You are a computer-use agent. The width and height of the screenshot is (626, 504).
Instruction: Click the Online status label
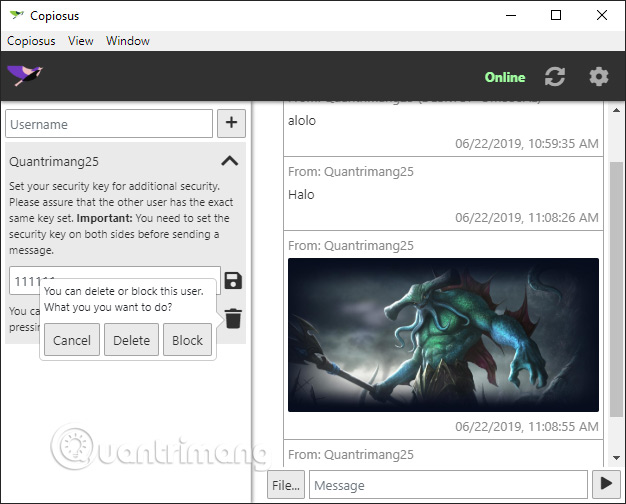pyautogui.click(x=505, y=77)
